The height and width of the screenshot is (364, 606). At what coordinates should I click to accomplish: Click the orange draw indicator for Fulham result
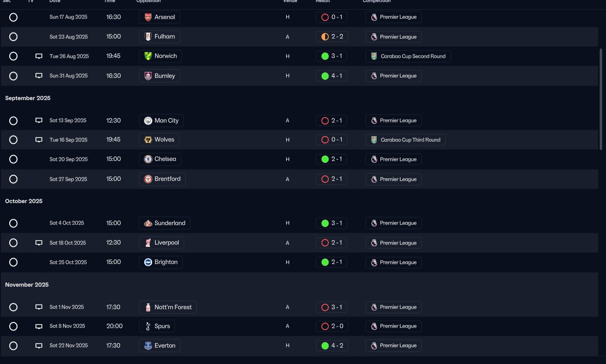(325, 37)
